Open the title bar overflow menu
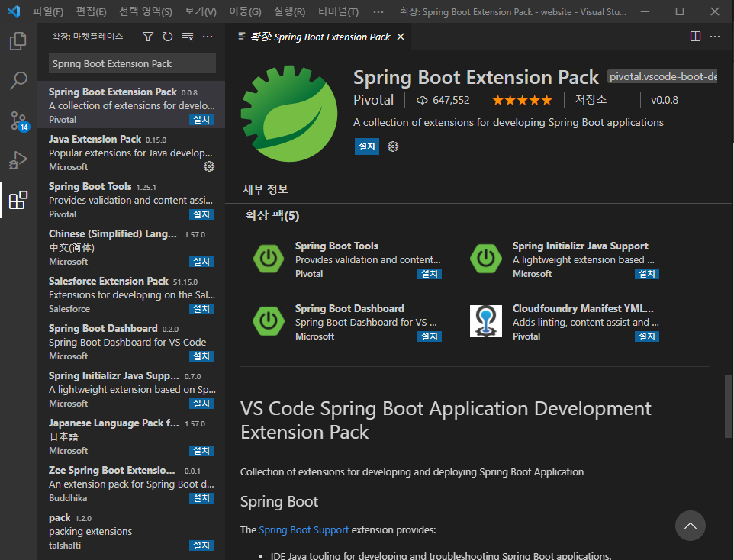This screenshot has height=560, width=734. pyautogui.click(x=378, y=11)
